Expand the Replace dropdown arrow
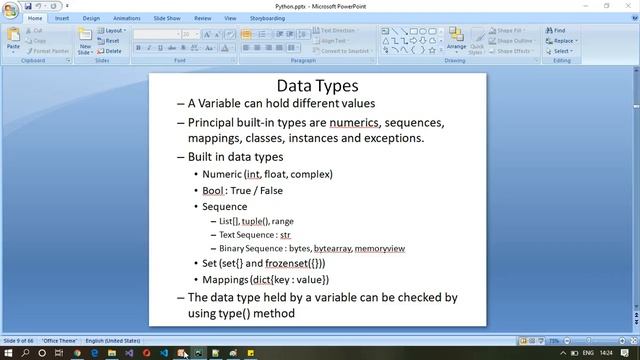 (576, 41)
